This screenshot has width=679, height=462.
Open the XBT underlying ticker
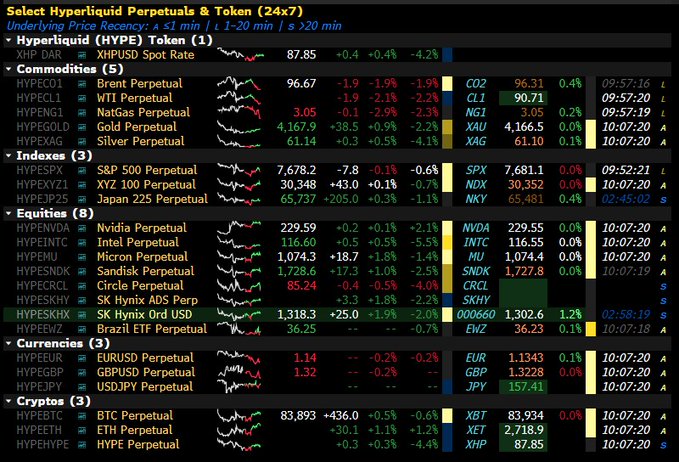pyautogui.click(x=475, y=416)
